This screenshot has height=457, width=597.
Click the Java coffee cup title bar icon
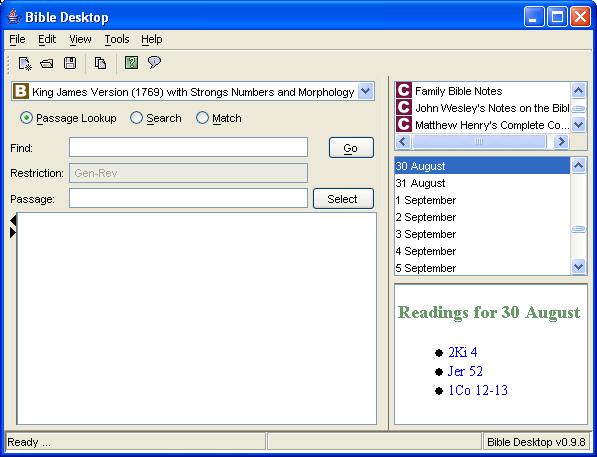coord(14,17)
